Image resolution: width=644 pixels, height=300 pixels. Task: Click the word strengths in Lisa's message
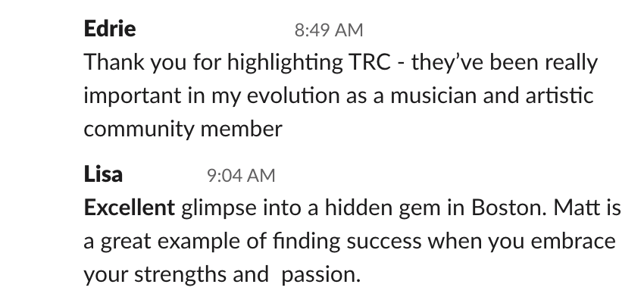click(x=180, y=274)
